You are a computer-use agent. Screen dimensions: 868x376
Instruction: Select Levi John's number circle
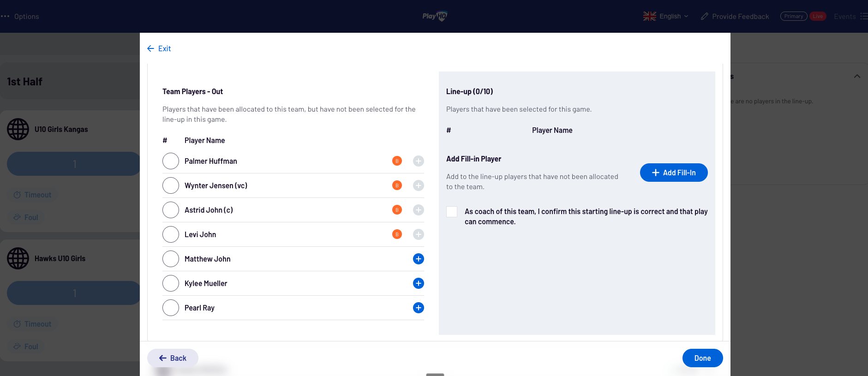click(171, 234)
